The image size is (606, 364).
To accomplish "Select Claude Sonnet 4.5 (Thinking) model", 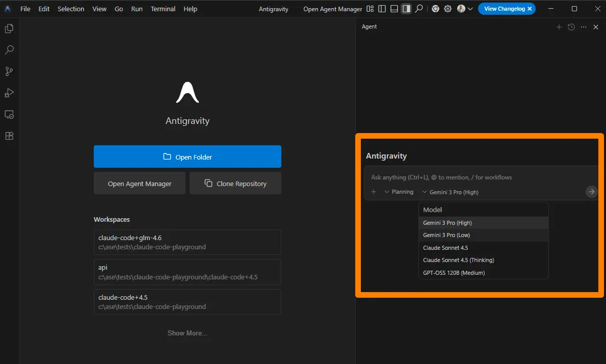I will [x=484, y=260].
